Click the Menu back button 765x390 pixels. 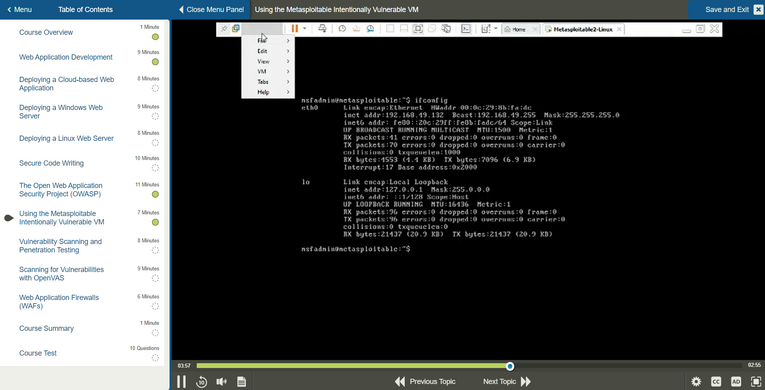20,10
